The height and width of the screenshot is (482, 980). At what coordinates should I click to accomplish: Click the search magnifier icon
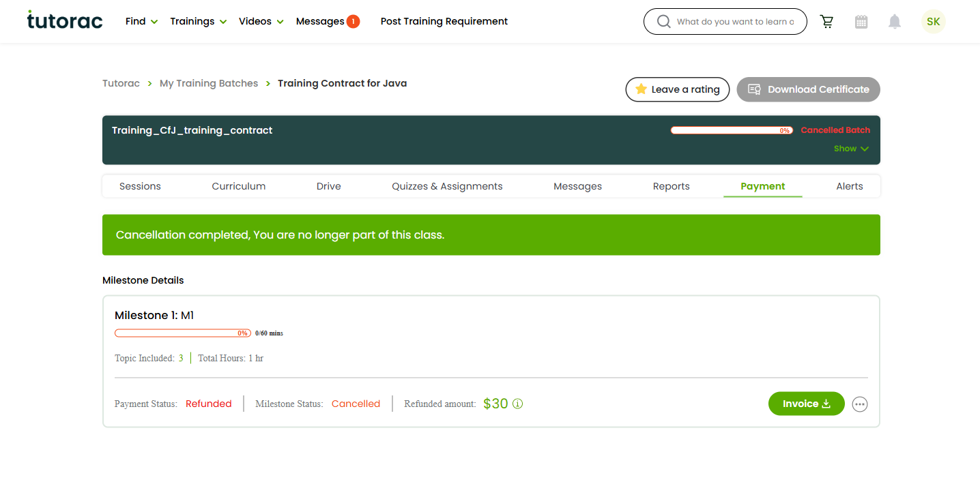(663, 22)
